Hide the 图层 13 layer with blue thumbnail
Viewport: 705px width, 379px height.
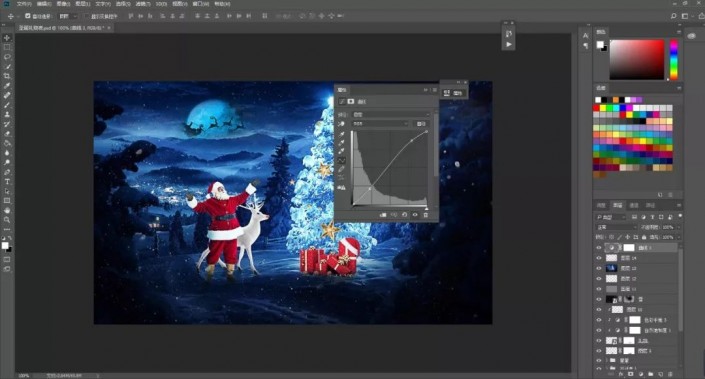tap(598, 268)
